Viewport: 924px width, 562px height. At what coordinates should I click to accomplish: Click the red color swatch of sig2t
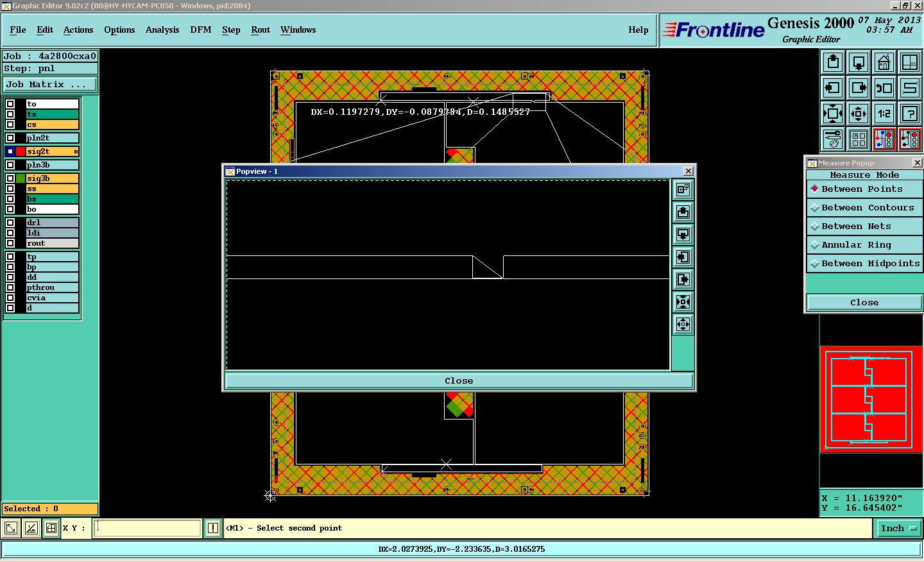tap(21, 151)
